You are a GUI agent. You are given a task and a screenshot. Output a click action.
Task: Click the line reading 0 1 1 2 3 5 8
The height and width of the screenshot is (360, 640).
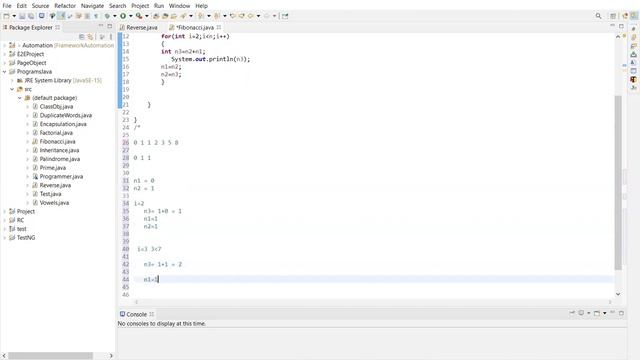pyautogui.click(x=156, y=143)
